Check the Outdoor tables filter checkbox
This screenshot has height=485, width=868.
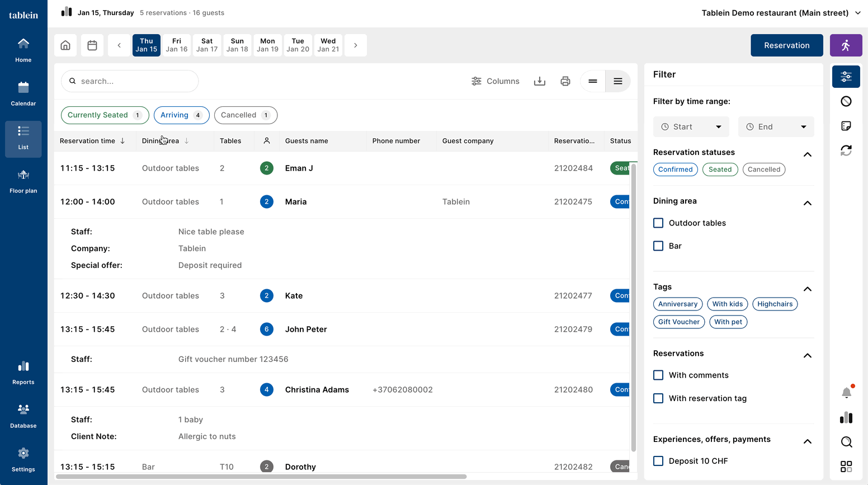(x=658, y=223)
